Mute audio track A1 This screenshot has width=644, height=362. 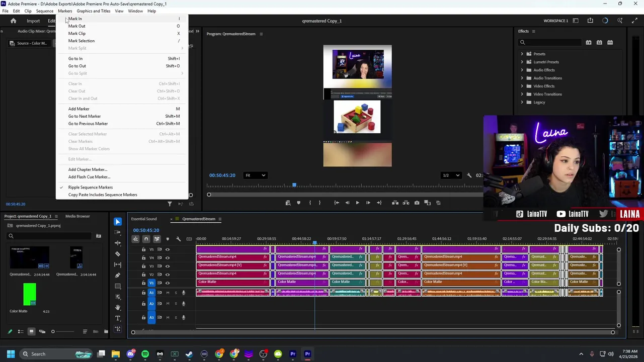pos(168,293)
